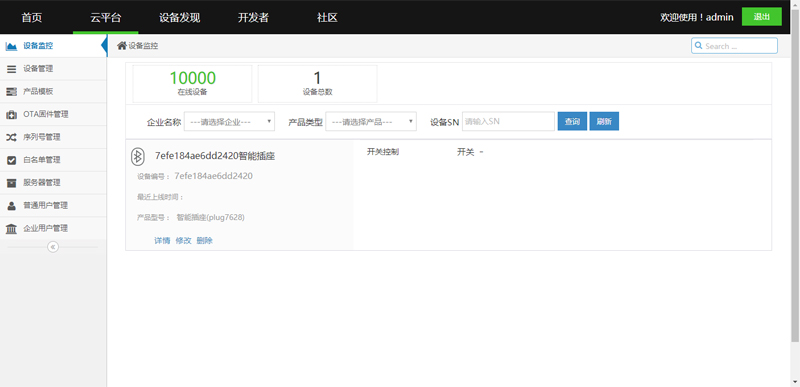The image size is (800, 387).
Task: Click the magnifier icon in the search box
Action: click(x=698, y=46)
